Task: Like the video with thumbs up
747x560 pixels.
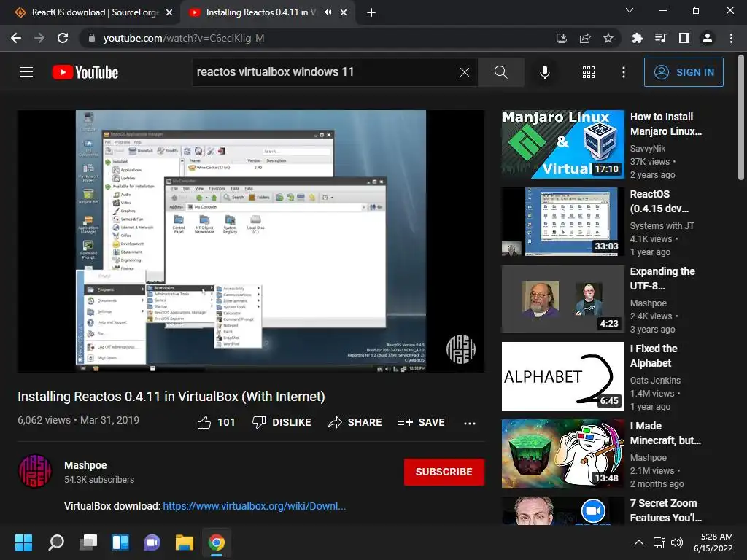Action: click(216, 422)
